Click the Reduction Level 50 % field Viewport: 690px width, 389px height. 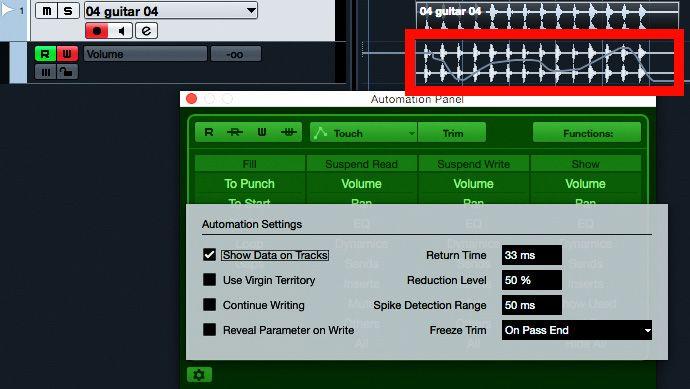[532, 280]
